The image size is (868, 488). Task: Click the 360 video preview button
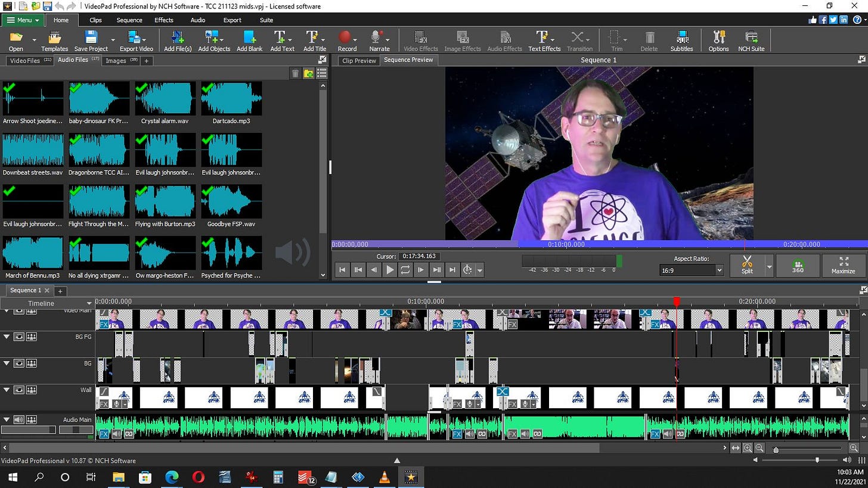coord(798,265)
